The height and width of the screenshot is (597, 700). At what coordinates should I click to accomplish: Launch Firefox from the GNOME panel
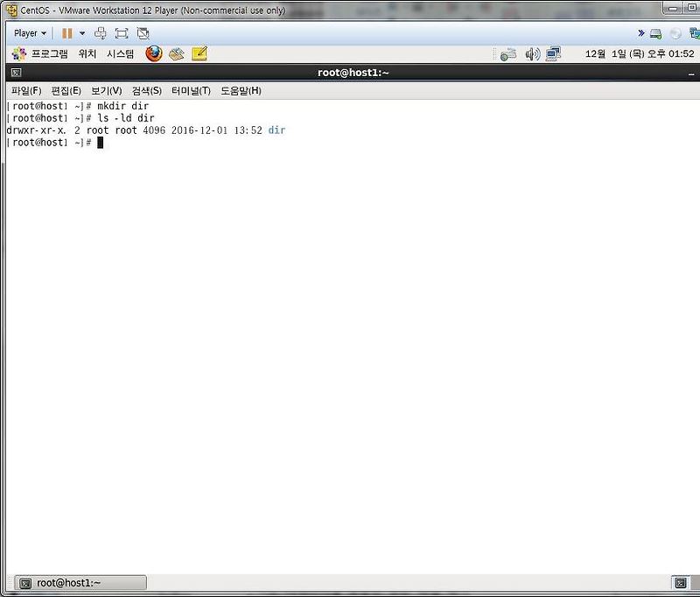(x=154, y=54)
